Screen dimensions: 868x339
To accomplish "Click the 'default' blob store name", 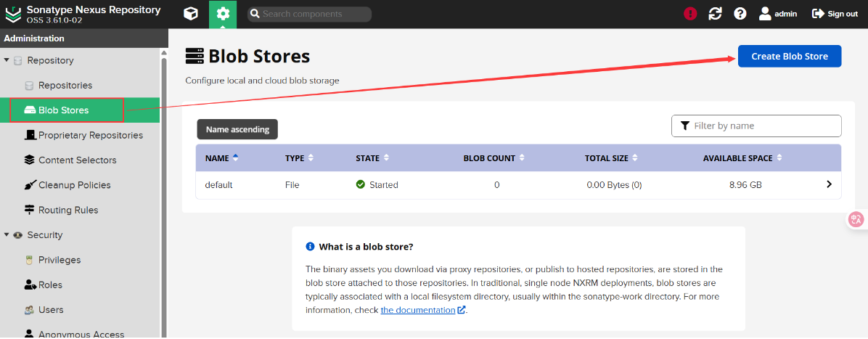I will coord(218,185).
